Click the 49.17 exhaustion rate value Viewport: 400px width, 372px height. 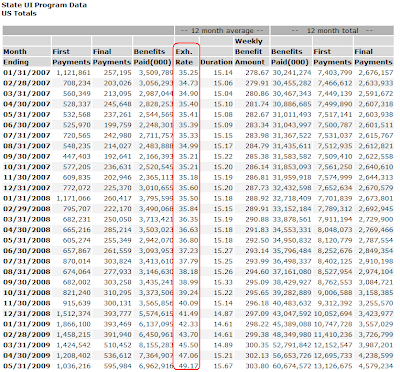click(188, 366)
